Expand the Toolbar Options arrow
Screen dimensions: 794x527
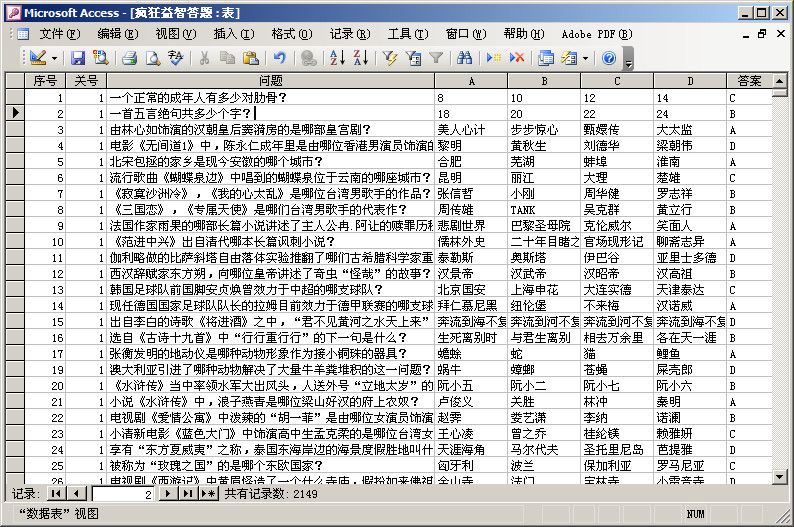tap(628, 58)
